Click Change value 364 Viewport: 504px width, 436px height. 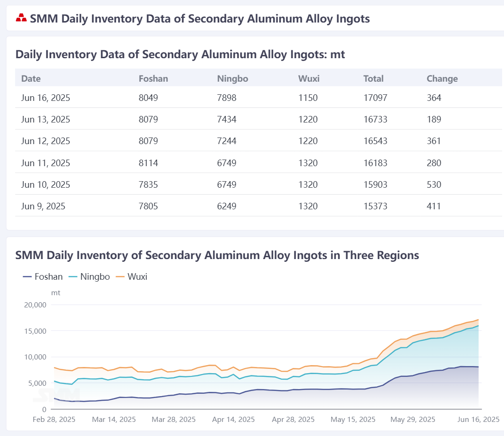click(434, 98)
